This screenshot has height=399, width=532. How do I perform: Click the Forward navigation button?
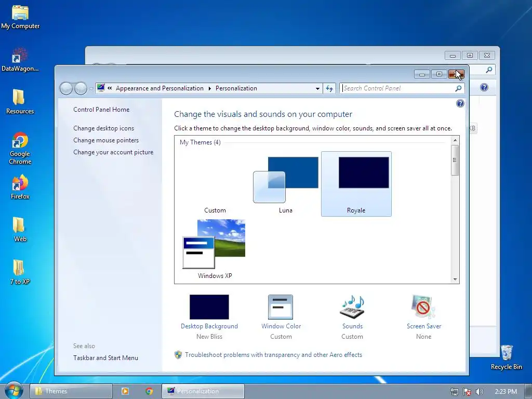click(x=81, y=88)
